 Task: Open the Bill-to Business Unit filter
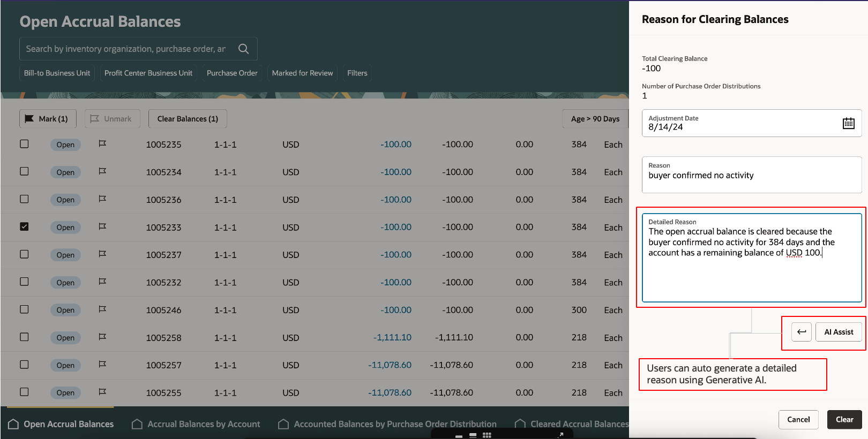click(x=57, y=73)
